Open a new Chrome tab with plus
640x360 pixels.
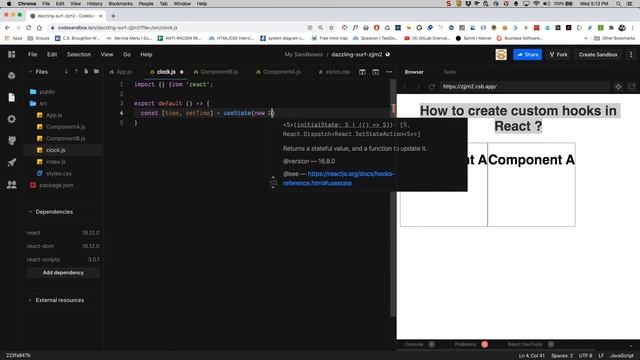[113, 16]
